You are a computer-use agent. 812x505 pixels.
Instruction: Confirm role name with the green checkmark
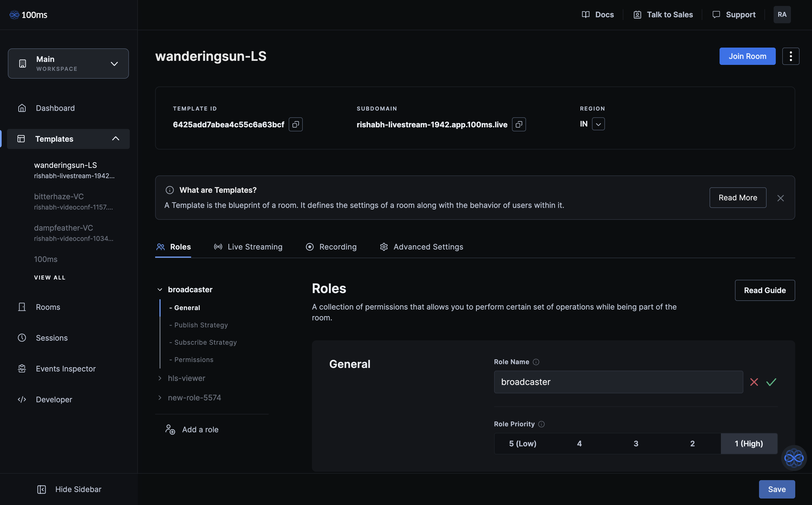pos(772,382)
